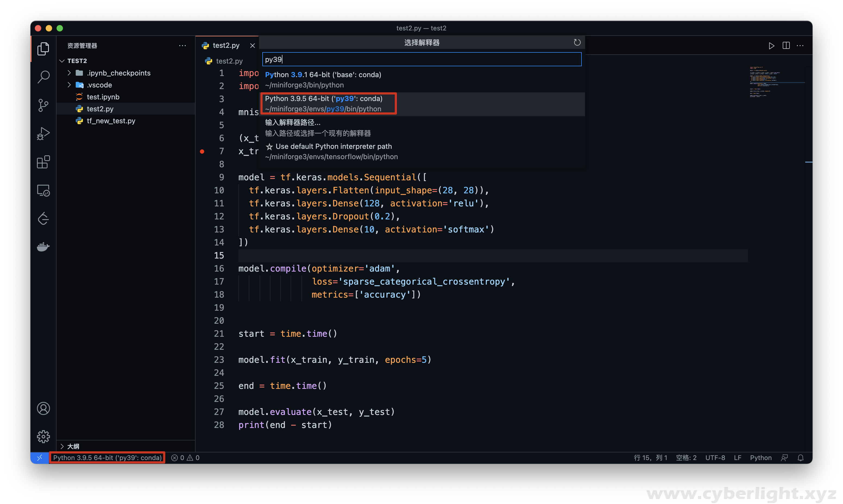This screenshot has height=504, width=843.
Task: Open the Extensions view icon
Action: tap(43, 162)
